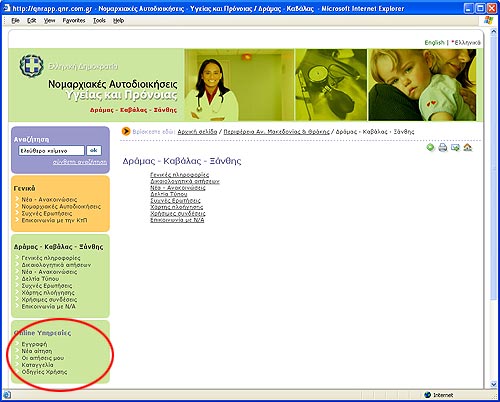The image size is (500, 402).
Task: Open the σύνθετη αναζήτηση link
Action: coord(80,162)
